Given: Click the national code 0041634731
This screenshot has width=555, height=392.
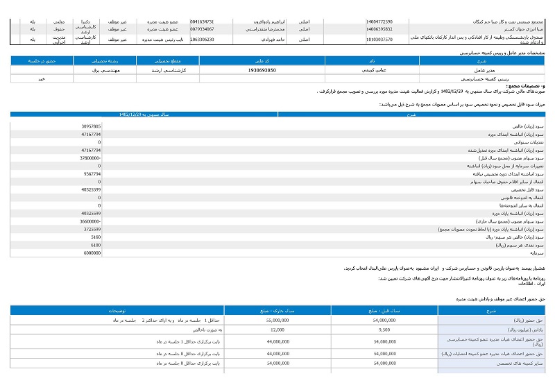Looking at the screenshot, I should pyautogui.click(x=202, y=22).
